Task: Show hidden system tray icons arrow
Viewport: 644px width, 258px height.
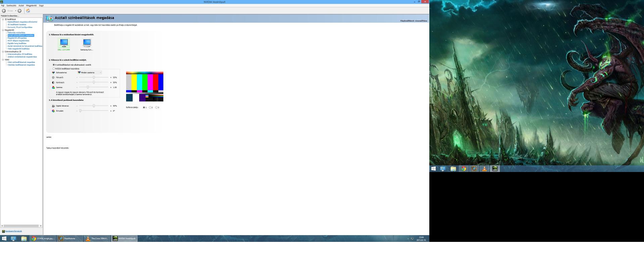Action: click(x=408, y=239)
